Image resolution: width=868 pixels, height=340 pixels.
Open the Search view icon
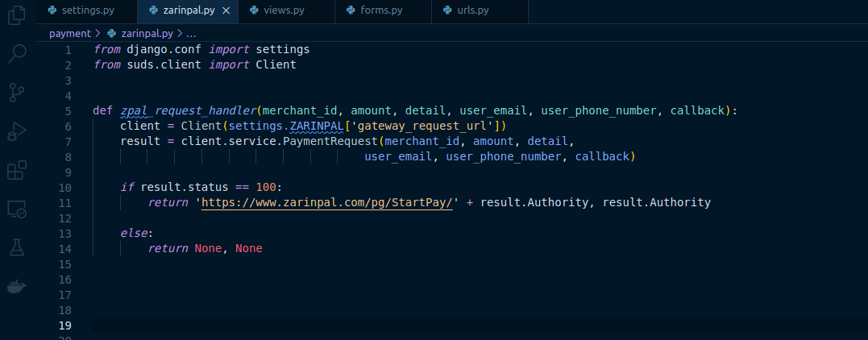tap(17, 54)
